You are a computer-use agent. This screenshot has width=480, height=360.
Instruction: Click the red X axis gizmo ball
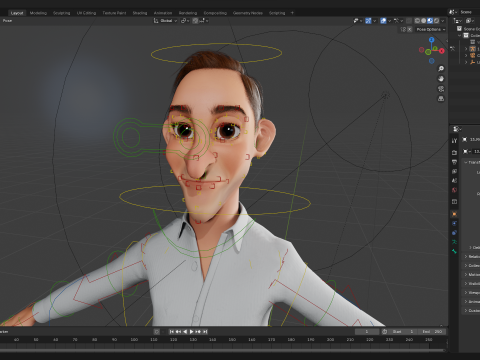click(442, 51)
